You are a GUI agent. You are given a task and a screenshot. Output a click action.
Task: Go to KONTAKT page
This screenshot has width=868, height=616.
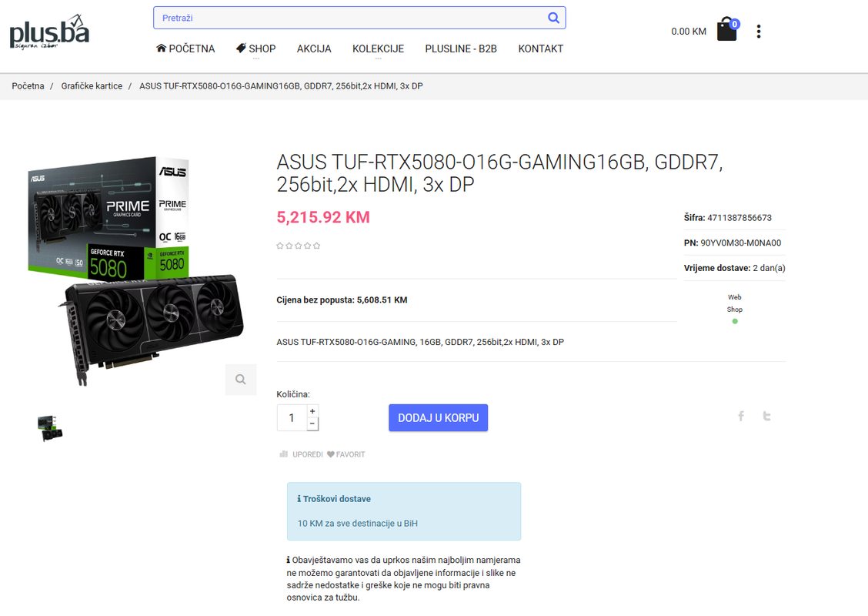click(x=540, y=49)
